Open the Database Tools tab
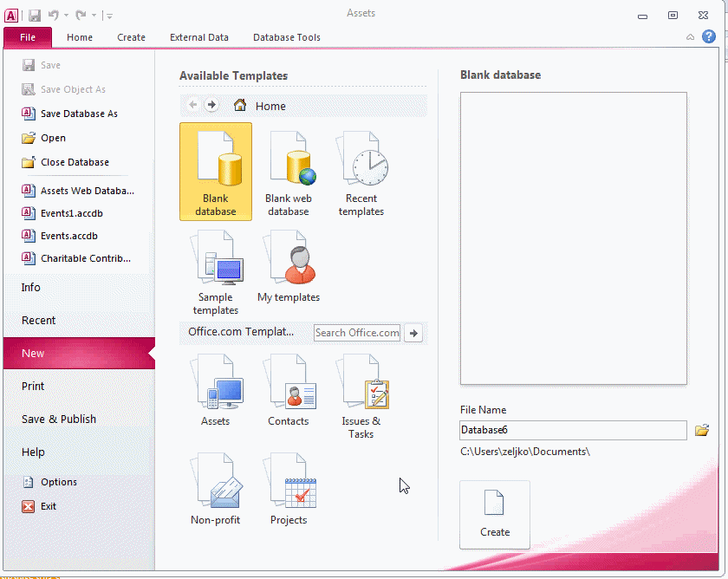728x579 pixels. coord(286,37)
